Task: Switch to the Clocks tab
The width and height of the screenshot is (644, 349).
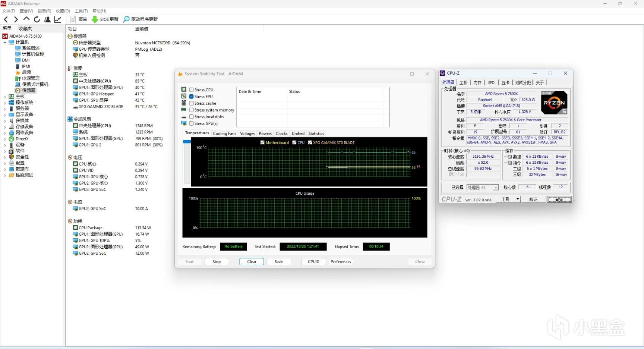Action: [281, 133]
